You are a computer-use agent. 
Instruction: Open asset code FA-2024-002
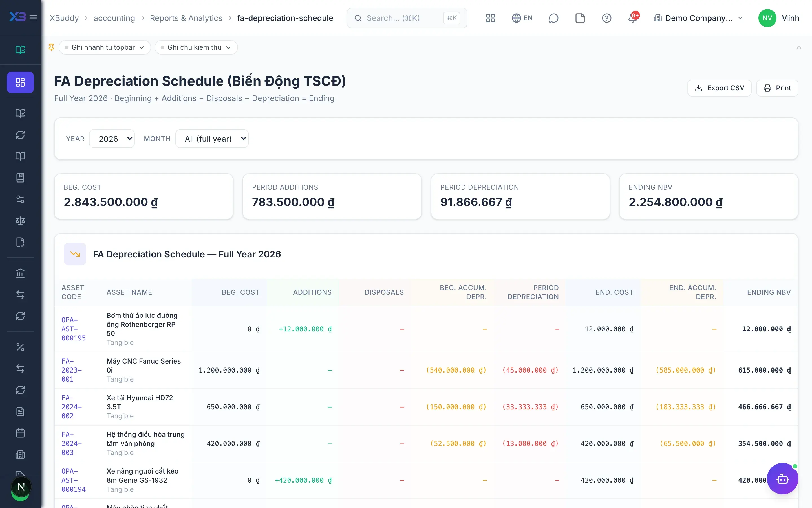[71, 407]
